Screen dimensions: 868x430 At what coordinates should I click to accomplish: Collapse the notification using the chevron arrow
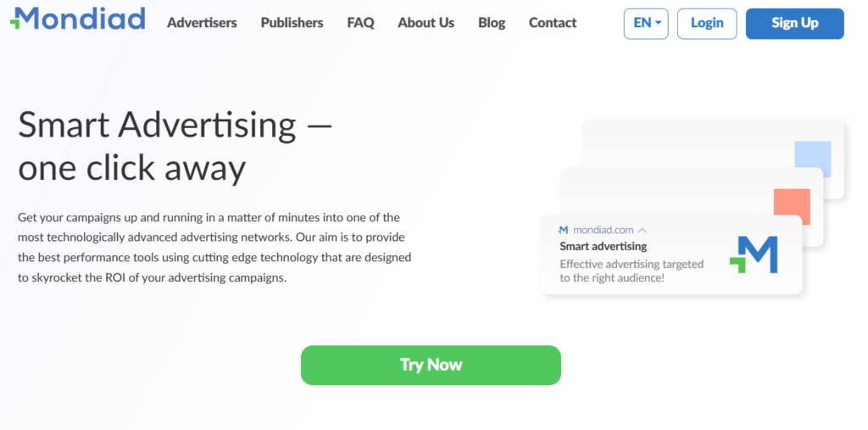tap(643, 230)
